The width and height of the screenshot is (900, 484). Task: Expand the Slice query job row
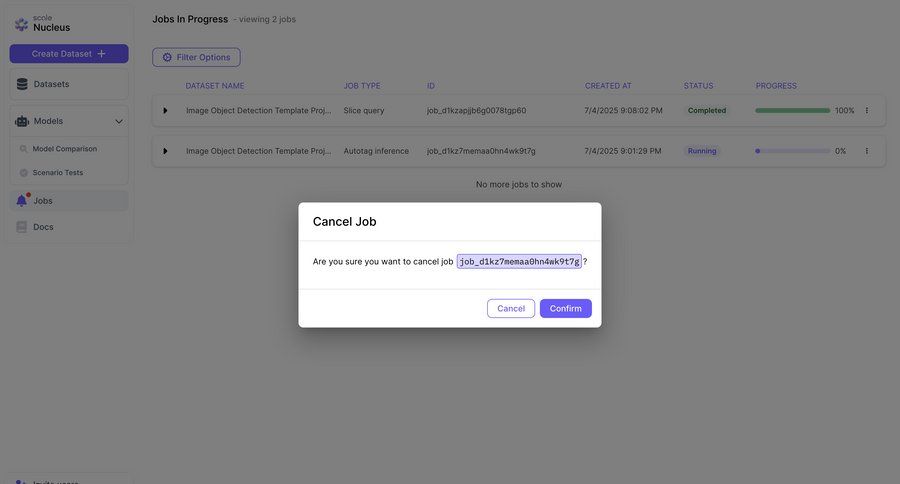165,110
